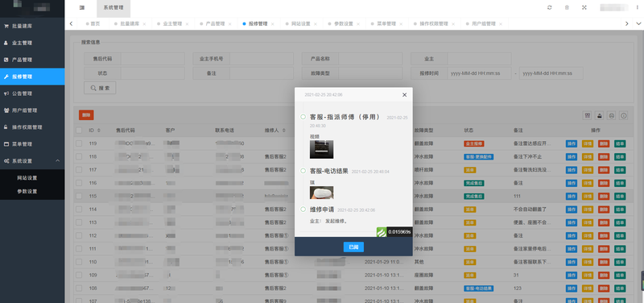Tick the select-all checkbox in table header
The height and width of the screenshot is (303, 644).
(79, 131)
